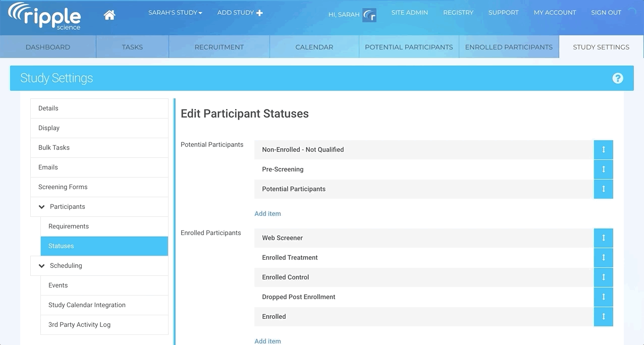This screenshot has width=644, height=345.
Task: Add item under Potential Participants list
Action: (267, 214)
